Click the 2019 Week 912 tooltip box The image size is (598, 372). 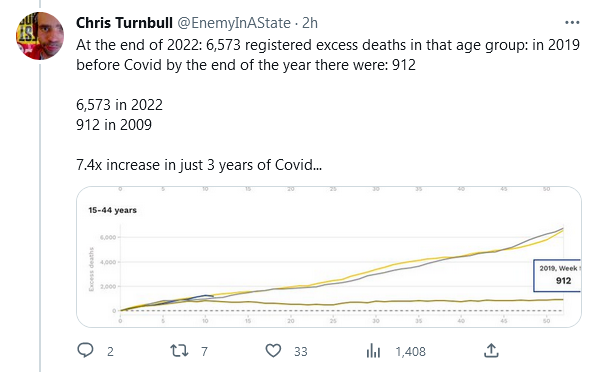click(557, 276)
